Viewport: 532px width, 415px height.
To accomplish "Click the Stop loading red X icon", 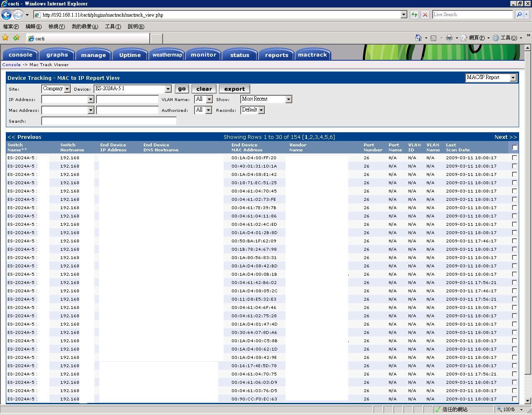I will (x=425, y=15).
